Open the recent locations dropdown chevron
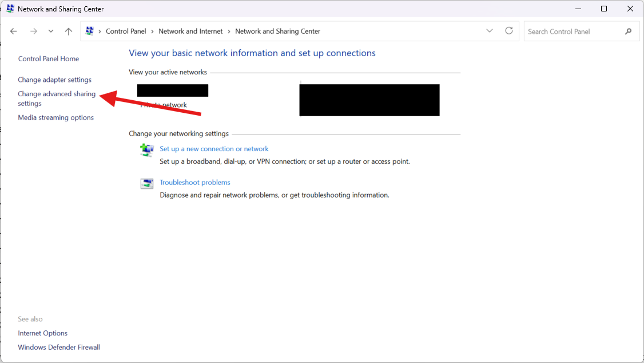 (x=50, y=31)
